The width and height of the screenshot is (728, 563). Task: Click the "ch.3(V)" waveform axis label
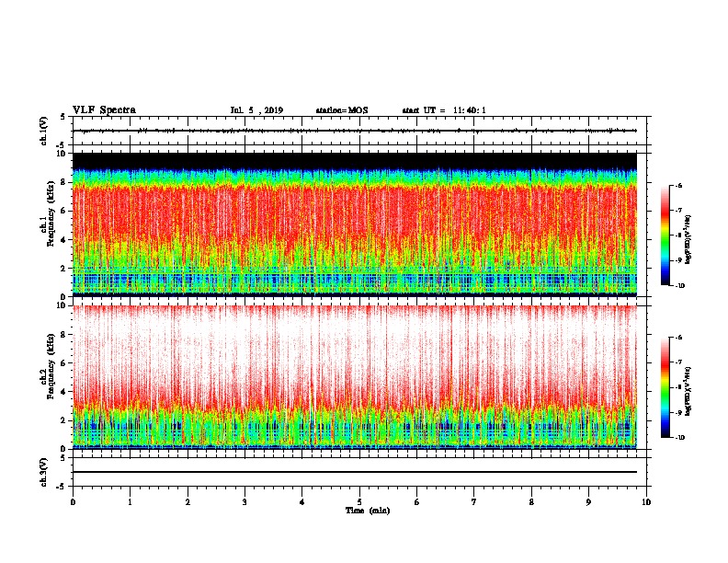(43, 472)
